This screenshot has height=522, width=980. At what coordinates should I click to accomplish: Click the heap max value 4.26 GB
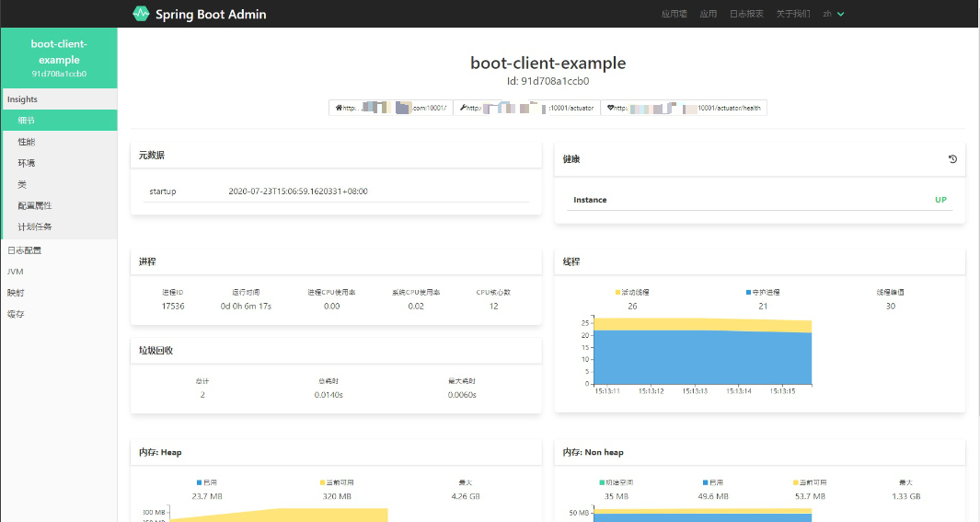point(466,496)
